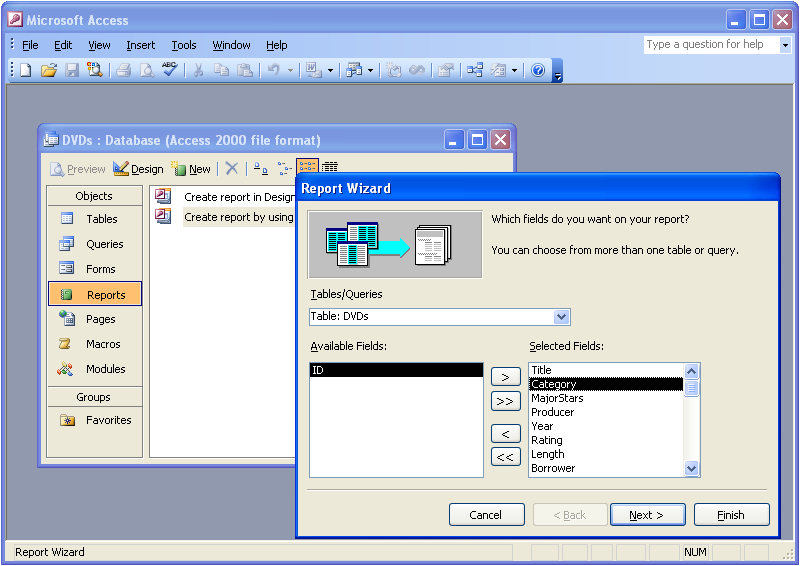Open a file with the Open folder icon
This screenshot has height=566, width=800.
tap(48, 70)
